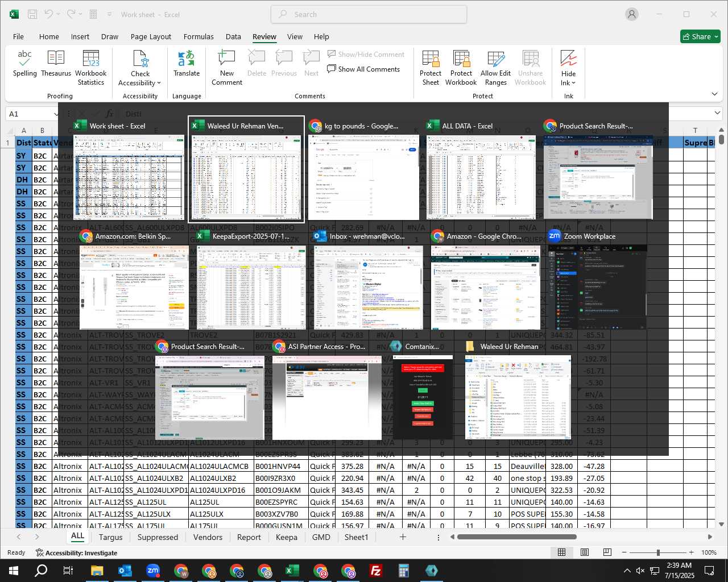
Task: Open the account profile icon
Action: click(x=632, y=14)
